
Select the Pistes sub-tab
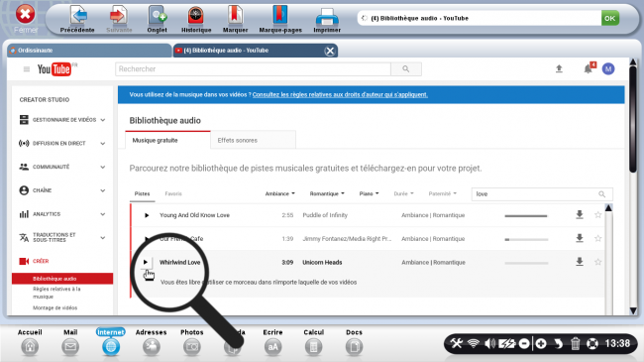tap(142, 193)
